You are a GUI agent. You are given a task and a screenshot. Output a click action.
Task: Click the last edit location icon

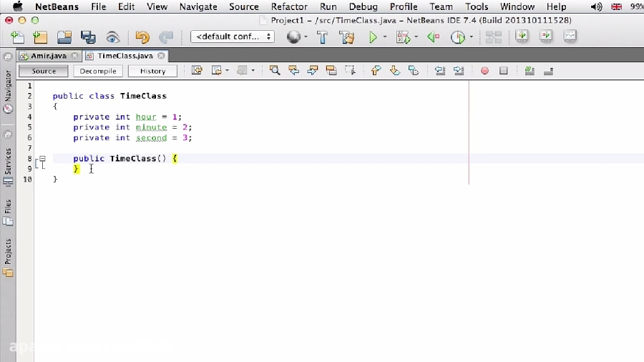(x=197, y=71)
